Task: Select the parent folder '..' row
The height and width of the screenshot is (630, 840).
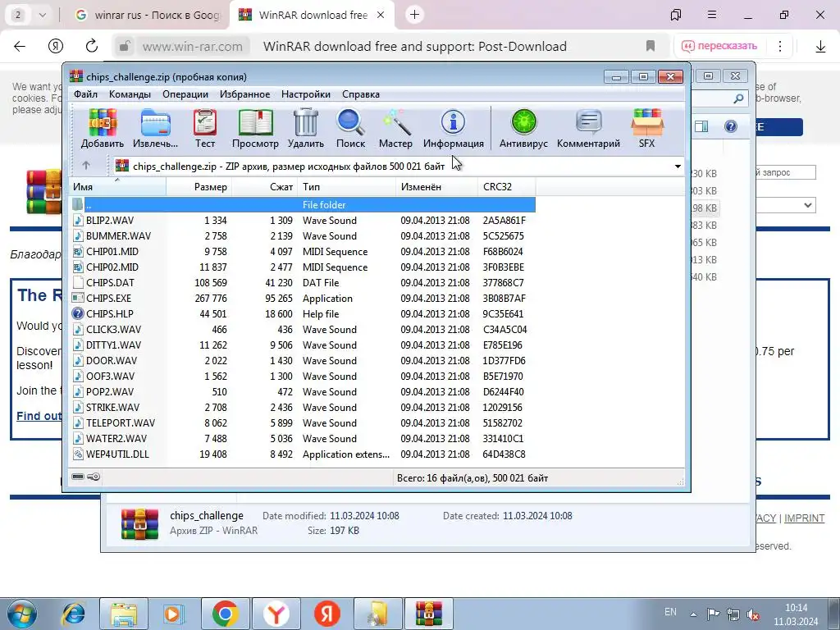Action: pyautogui.click(x=304, y=204)
